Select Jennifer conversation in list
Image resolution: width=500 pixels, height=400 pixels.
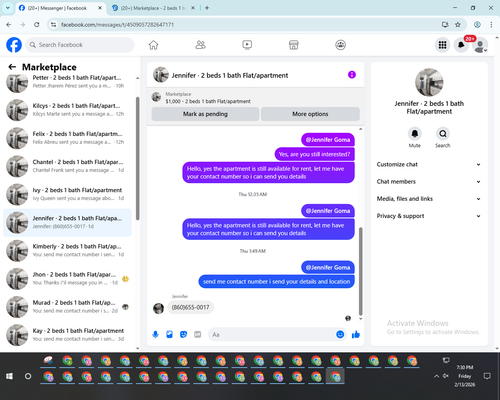(67, 222)
